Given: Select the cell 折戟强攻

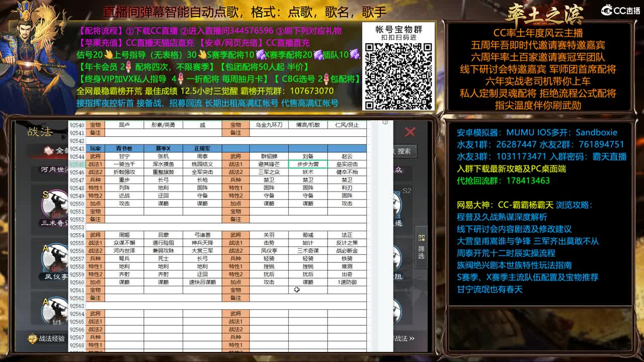Looking at the screenshot, I should (x=124, y=172).
